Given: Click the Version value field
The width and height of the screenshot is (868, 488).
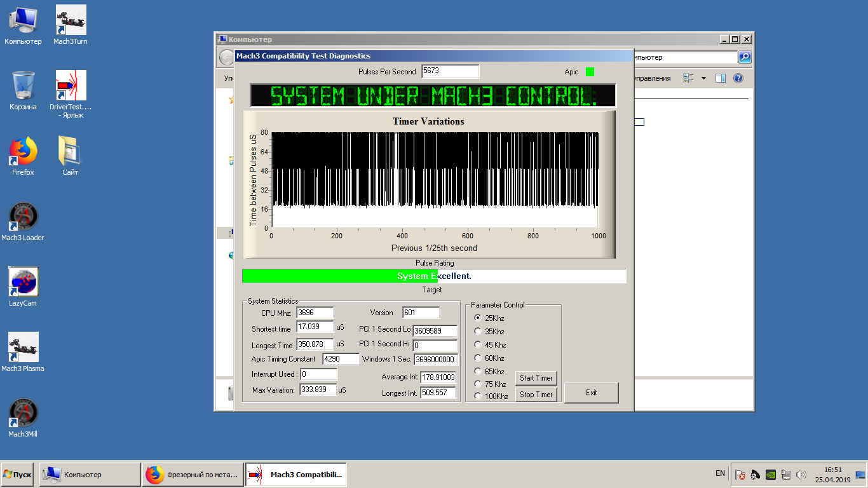Looking at the screenshot, I should coord(421,313).
